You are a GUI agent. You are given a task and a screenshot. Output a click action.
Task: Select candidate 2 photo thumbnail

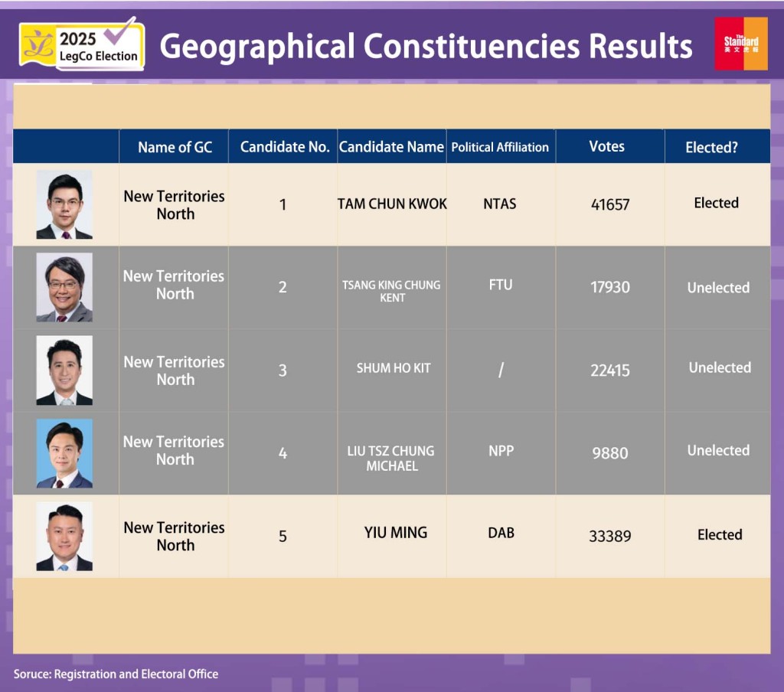tap(64, 287)
